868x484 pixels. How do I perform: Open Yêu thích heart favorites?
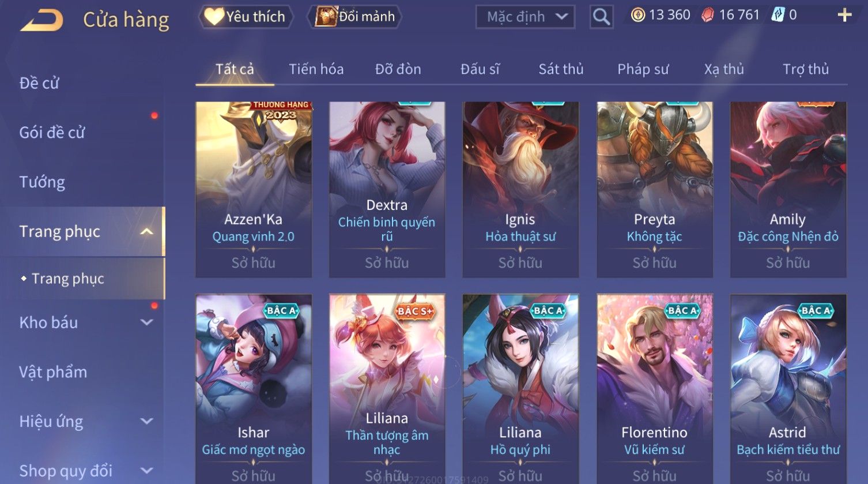tap(246, 17)
